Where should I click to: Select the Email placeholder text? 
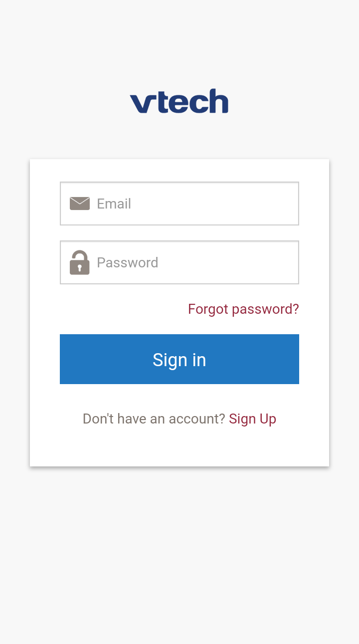114,204
